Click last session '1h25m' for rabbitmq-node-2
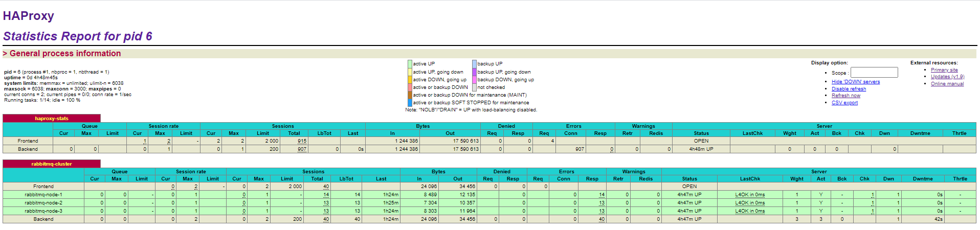 391,203
